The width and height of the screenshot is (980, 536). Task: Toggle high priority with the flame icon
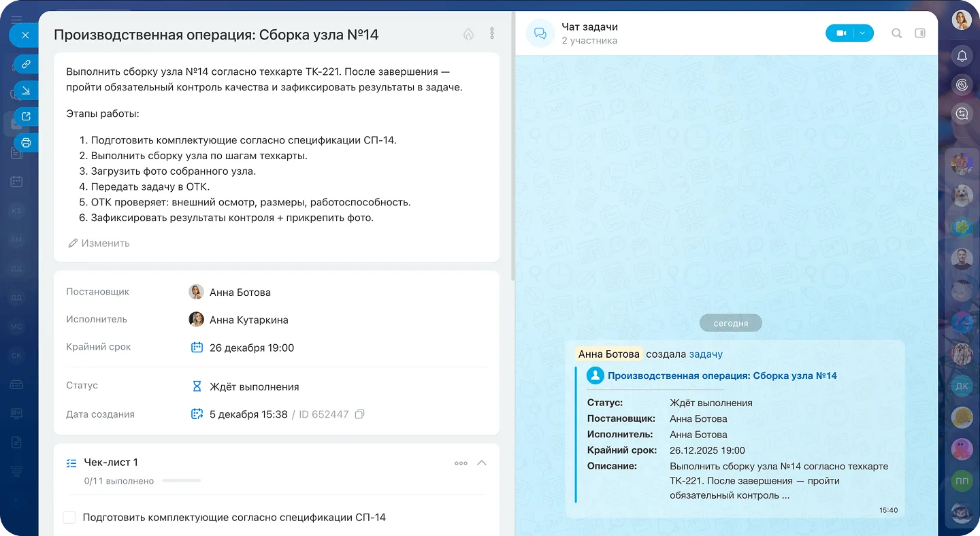[x=468, y=34]
